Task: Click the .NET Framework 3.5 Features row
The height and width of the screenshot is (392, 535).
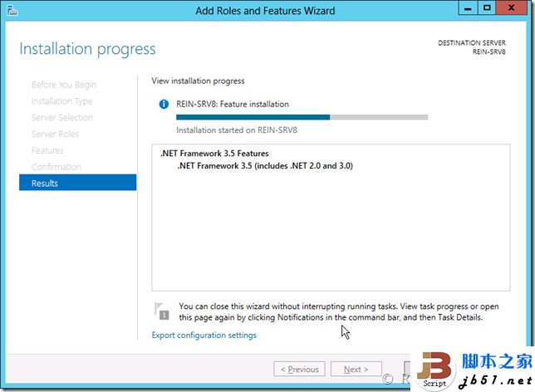Action: coord(214,154)
